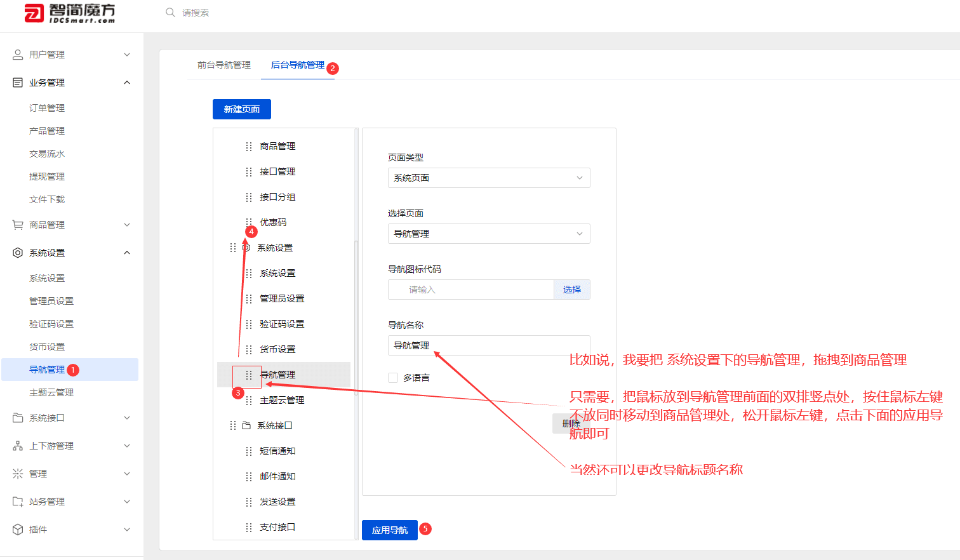Click the 插件 cube icon in the sidebar
Viewport: 960px width, 560px height.
click(18, 530)
